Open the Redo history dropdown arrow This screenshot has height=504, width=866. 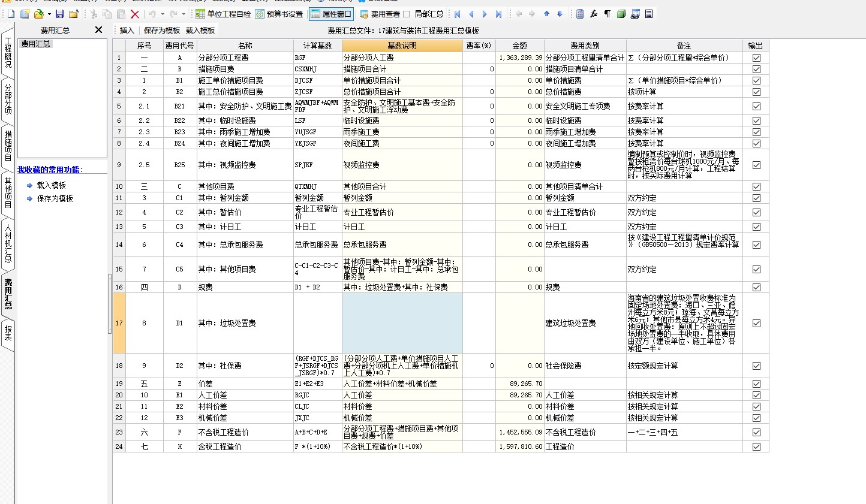coord(183,14)
